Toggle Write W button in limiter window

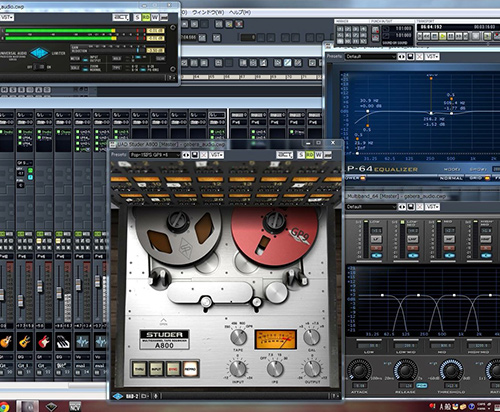[155, 17]
